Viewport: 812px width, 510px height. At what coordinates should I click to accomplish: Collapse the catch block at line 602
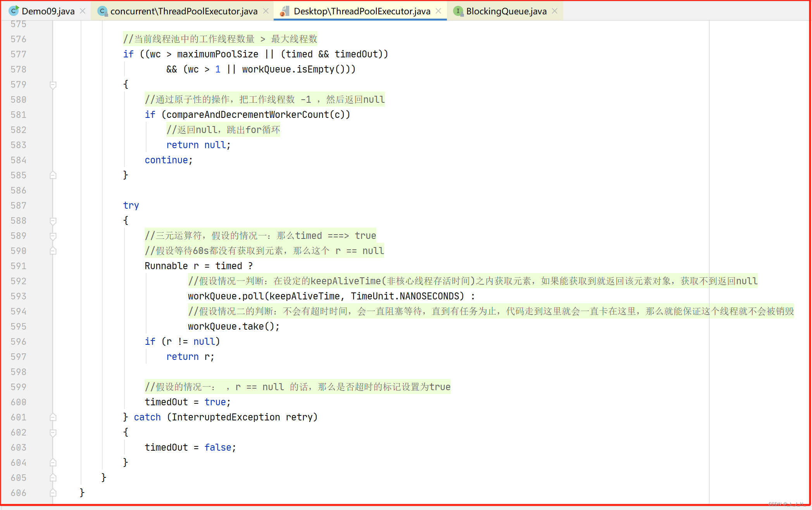[x=53, y=432]
